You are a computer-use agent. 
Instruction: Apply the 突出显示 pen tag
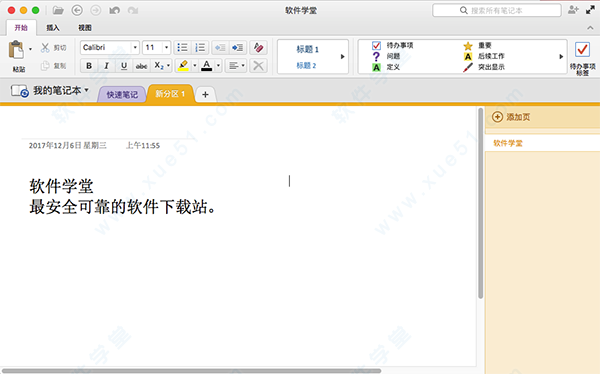pos(484,67)
